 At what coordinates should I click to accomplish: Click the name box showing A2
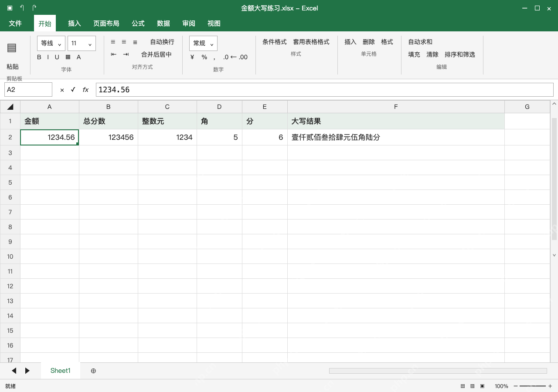coord(28,90)
